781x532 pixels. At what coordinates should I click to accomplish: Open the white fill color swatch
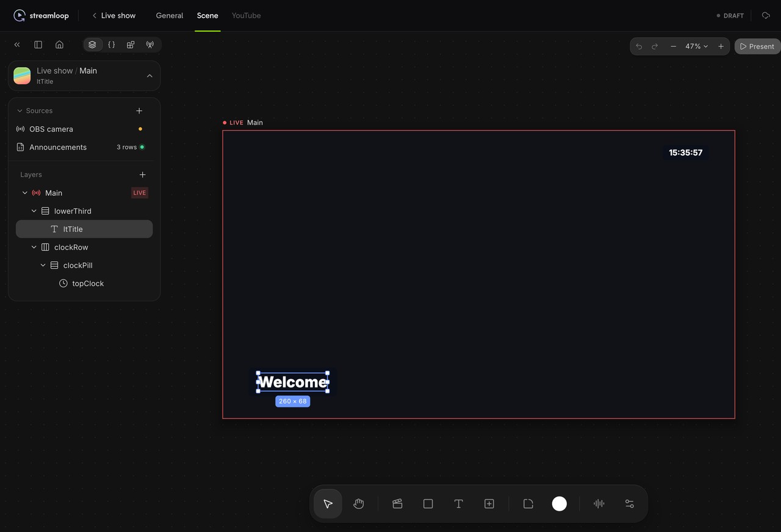(x=560, y=503)
